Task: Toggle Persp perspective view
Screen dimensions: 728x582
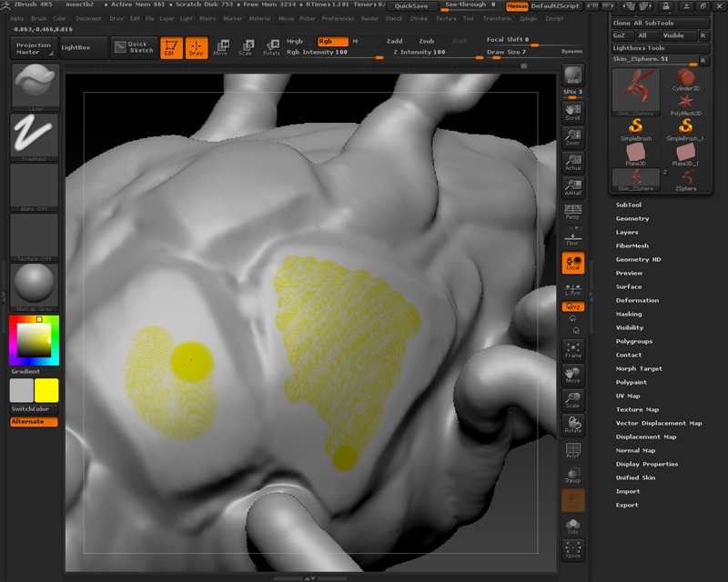Action: 573,212
